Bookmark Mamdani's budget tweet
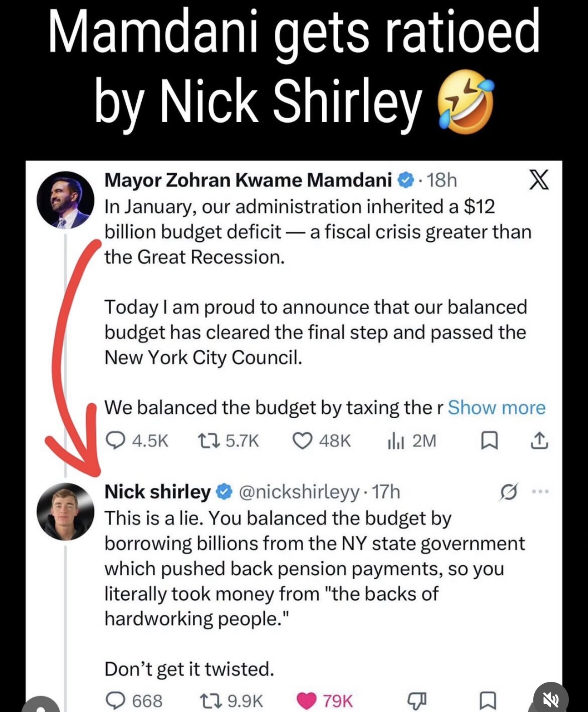Screen dimensions: 588x712 490,441
